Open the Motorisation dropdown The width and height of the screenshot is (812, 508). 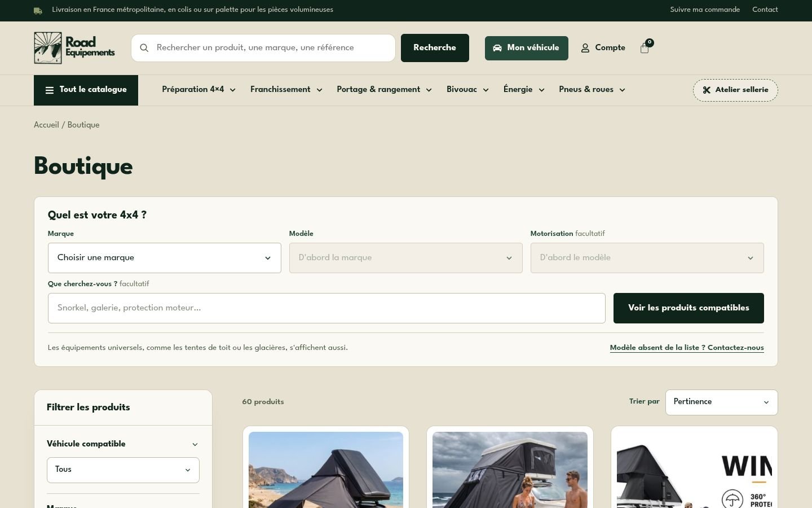point(647,258)
